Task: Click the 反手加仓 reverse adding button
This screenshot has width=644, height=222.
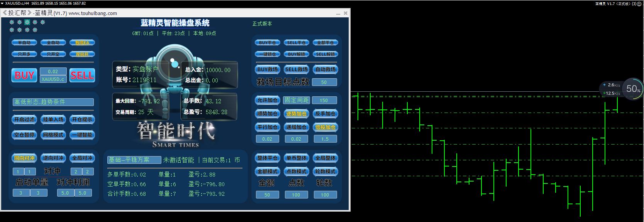Action: pyautogui.click(x=325, y=114)
